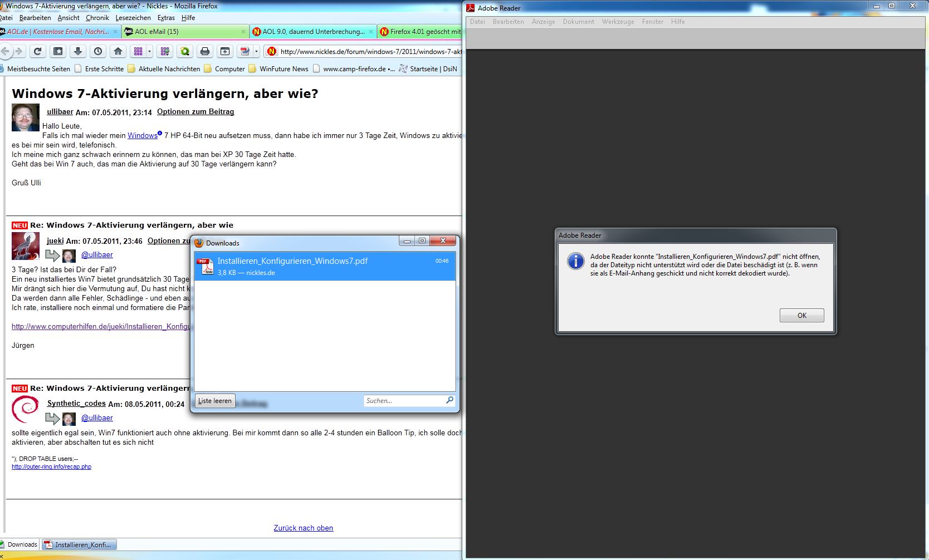This screenshot has height=560, width=929.
Task: Open the Firefox Ansicht menu
Action: (x=69, y=18)
